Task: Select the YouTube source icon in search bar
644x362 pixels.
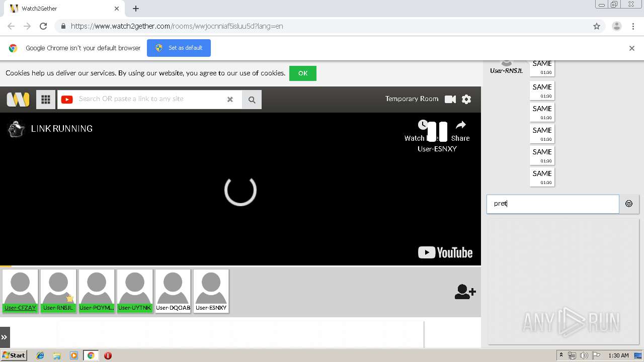Action: coord(67,100)
